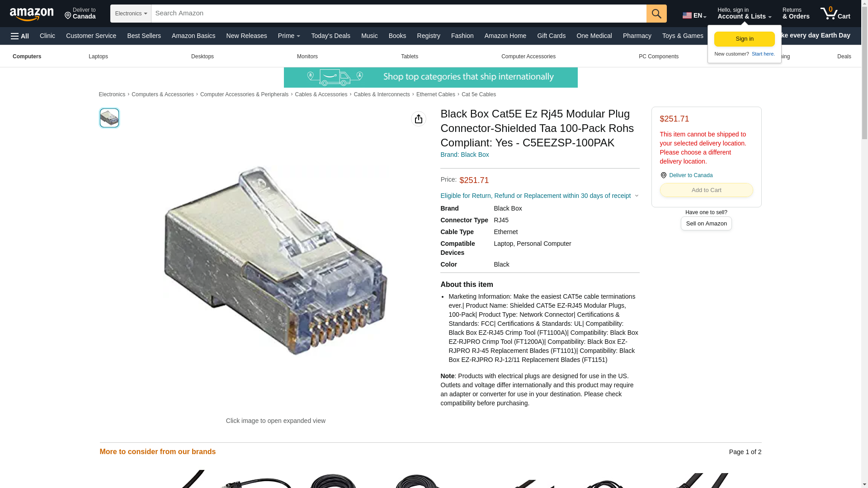The width and height of the screenshot is (868, 488).
Task: Click the Brand: Black Box link
Action: (464, 155)
